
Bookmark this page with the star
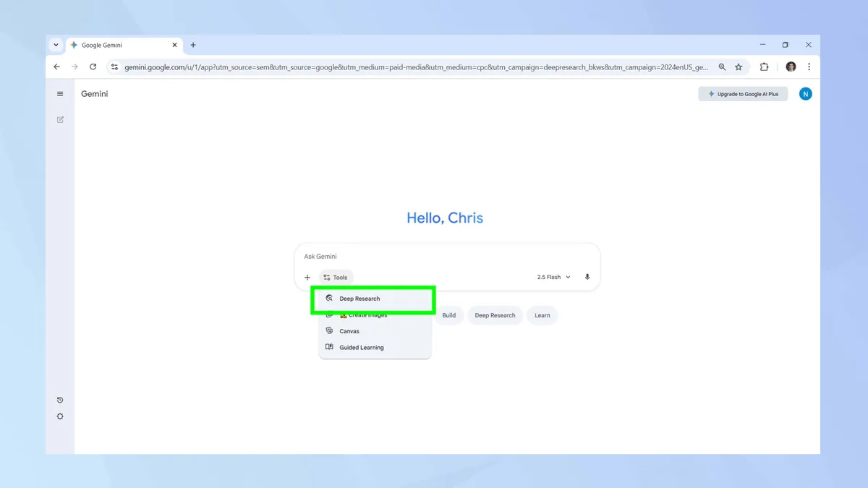[739, 67]
